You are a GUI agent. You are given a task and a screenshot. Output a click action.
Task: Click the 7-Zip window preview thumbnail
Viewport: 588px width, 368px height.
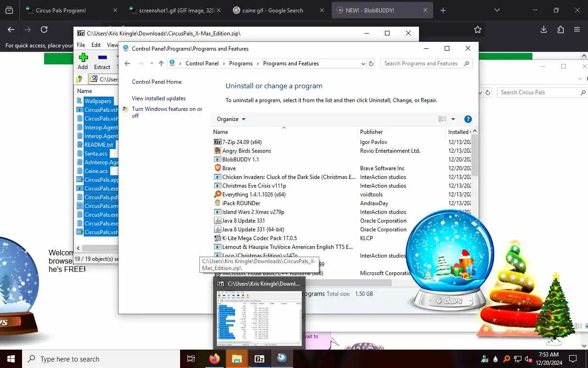tap(259, 318)
